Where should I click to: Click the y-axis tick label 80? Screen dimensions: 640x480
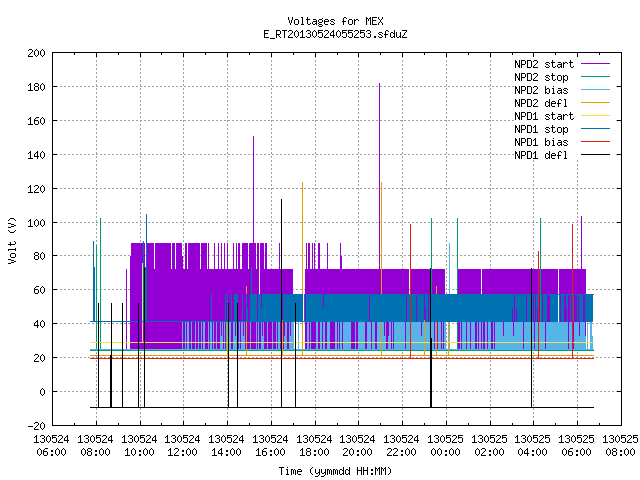click(x=40, y=256)
